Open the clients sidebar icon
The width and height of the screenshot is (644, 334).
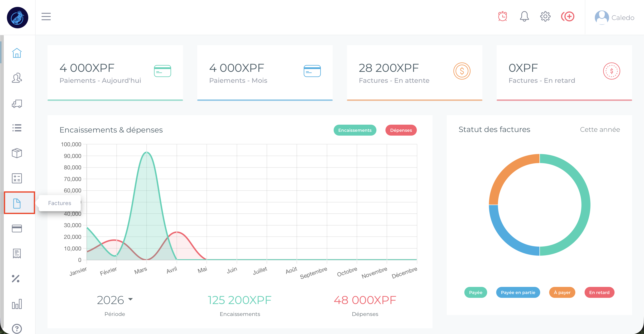17,78
